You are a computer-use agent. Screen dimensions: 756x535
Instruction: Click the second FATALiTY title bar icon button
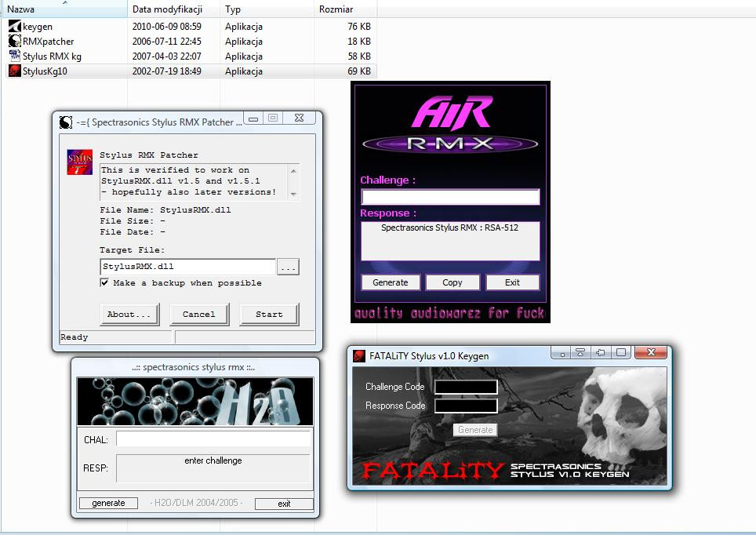click(580, 353)
